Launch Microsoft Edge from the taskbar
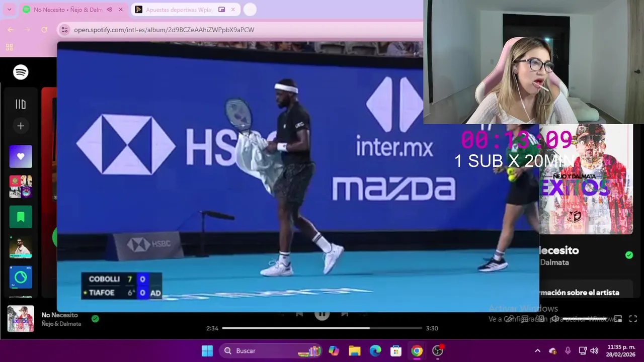 point(375,351)
